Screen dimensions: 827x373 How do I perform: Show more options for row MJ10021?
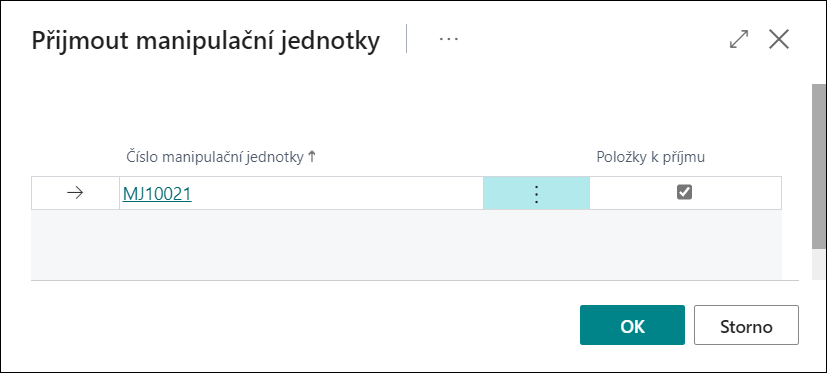tap(536, 194)
